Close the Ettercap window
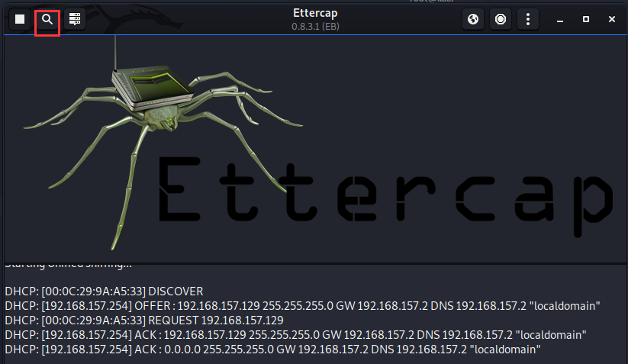The height and width of the screenshot is (364, 628). click(x=611, y=19)
